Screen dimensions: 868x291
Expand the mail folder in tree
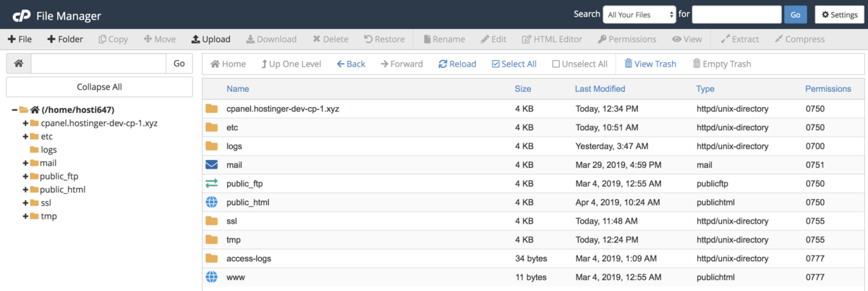[25, 163]
